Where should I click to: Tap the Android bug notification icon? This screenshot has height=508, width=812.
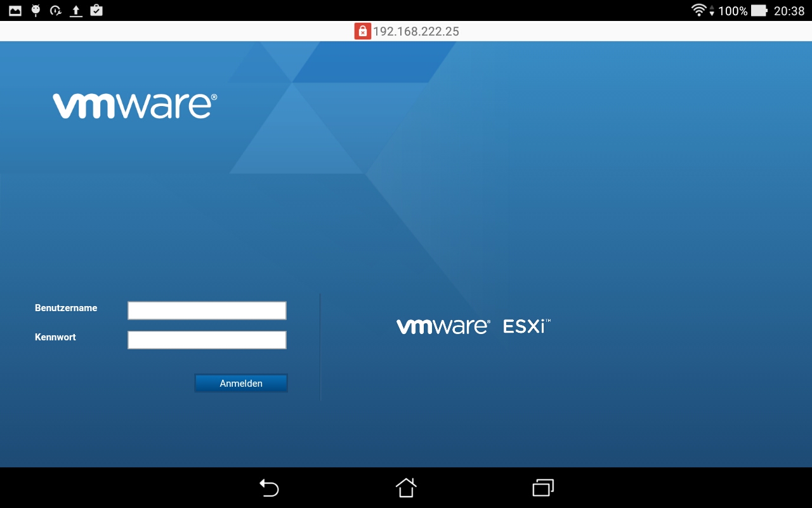[36, 10]
